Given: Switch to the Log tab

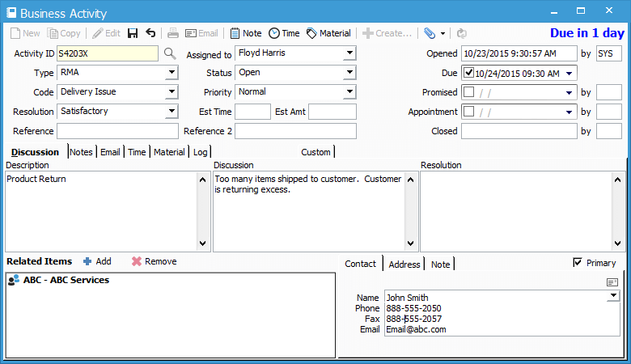Looking at the screenshot, I should [200, 152].
